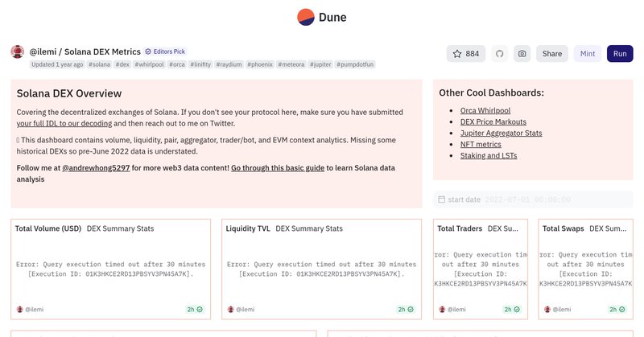The height and width of the screenshot is (337, 644).
Task: Click the Share button
Action: coord(552,54)
